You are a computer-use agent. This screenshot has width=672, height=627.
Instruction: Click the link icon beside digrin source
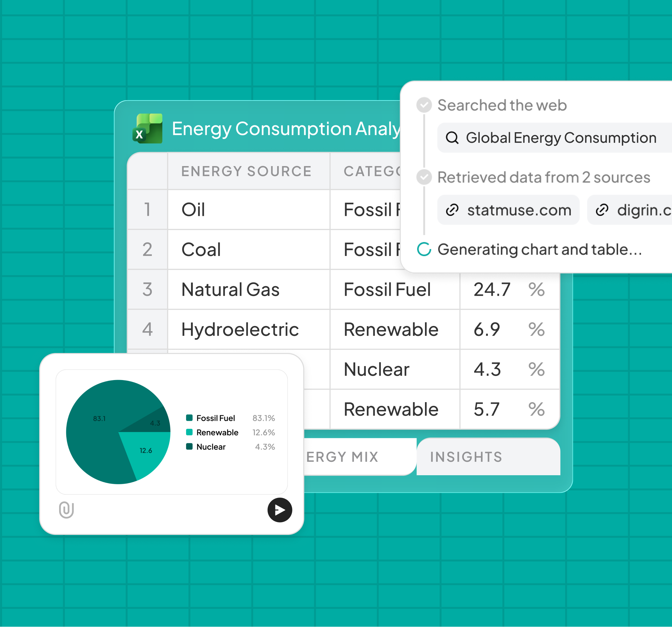602,210
